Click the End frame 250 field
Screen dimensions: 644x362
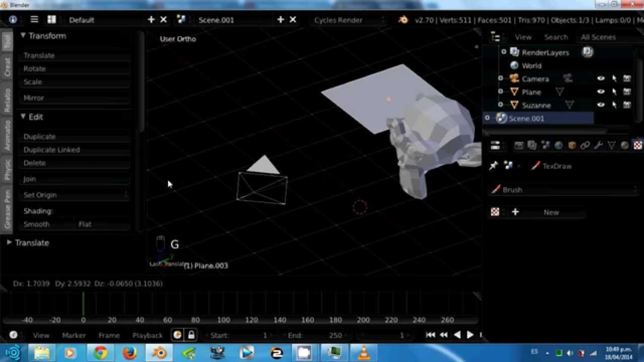[315, 335]
